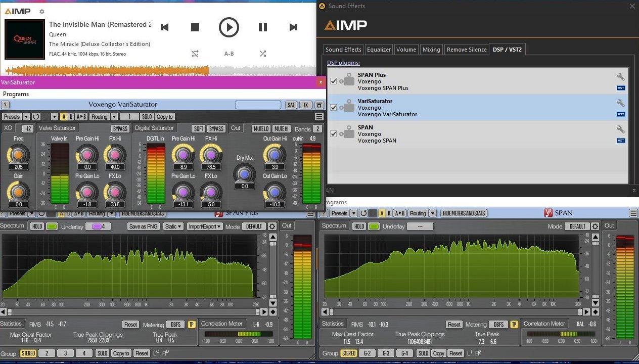Open Programs menu in VariSaturator window

coord(16,94)
